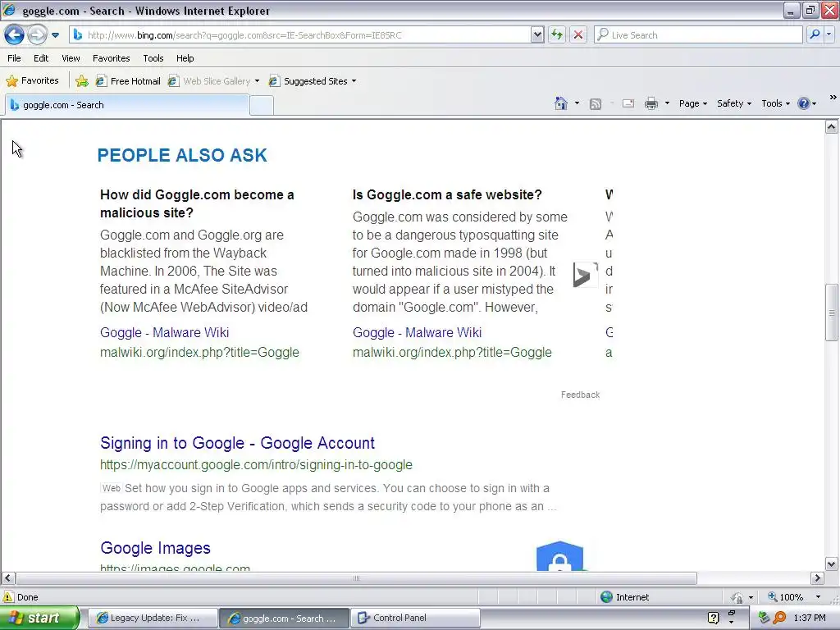Image resolution: width=840 pixels, height=630 pixels.
Task: Switch to Control Panel taskbar button
Action: coord(415,618)
